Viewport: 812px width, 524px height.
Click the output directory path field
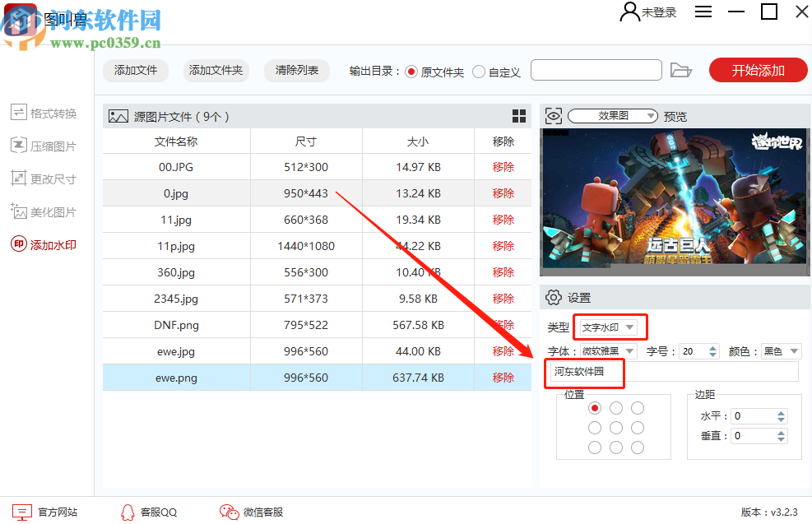click(596, 70)
